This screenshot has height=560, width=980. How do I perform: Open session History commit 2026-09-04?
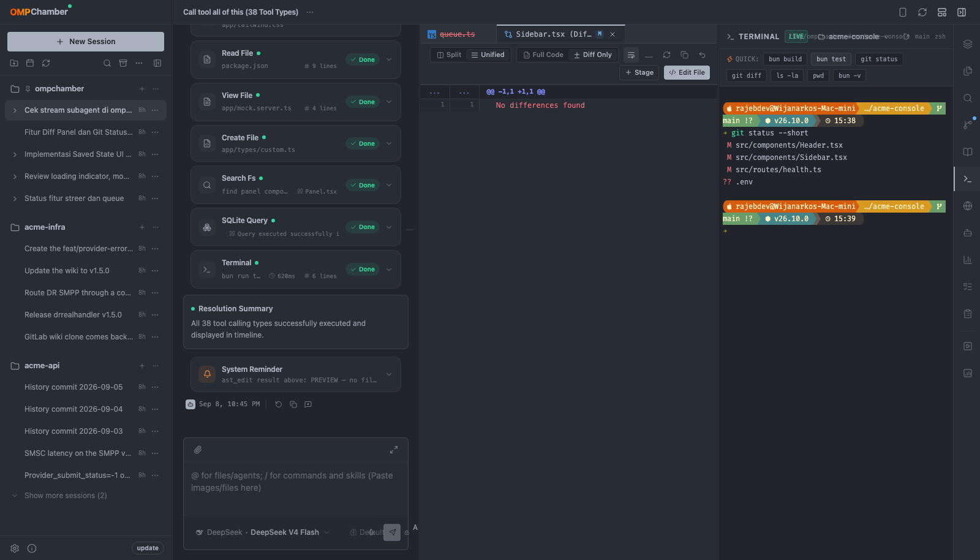[x=73, y=409]
